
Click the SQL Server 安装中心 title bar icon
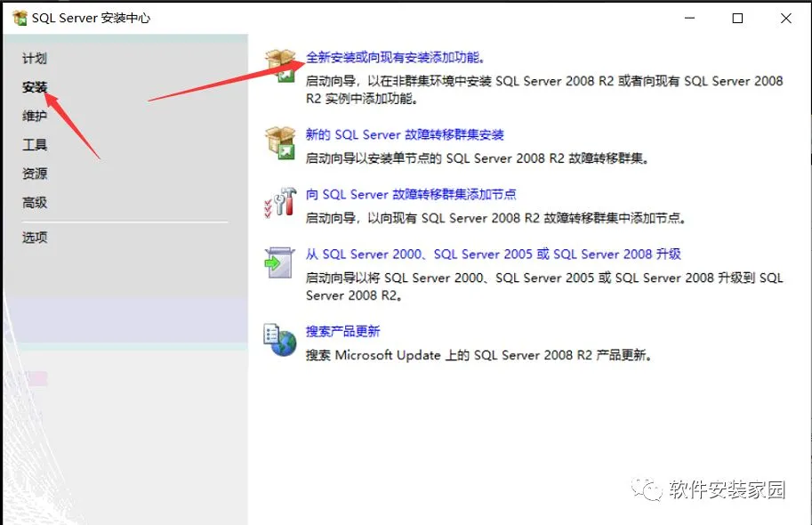[20, 18]
